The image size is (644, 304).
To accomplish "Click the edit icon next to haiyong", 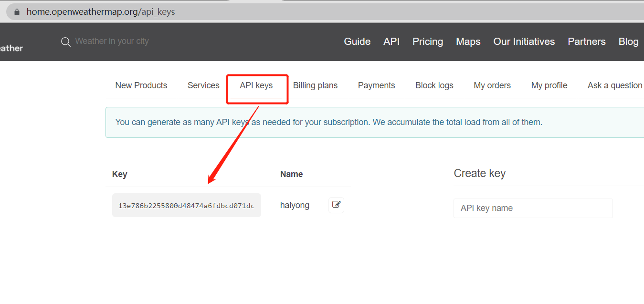I will click(337, 205).
